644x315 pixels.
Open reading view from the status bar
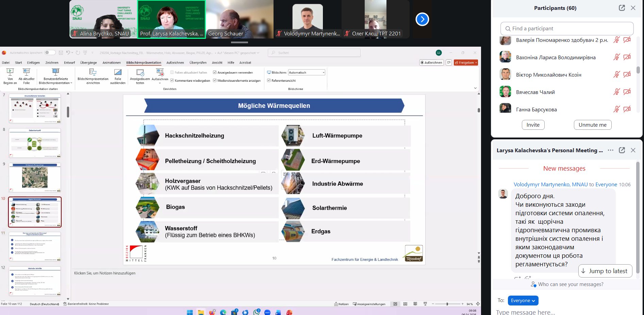[415, 304]
